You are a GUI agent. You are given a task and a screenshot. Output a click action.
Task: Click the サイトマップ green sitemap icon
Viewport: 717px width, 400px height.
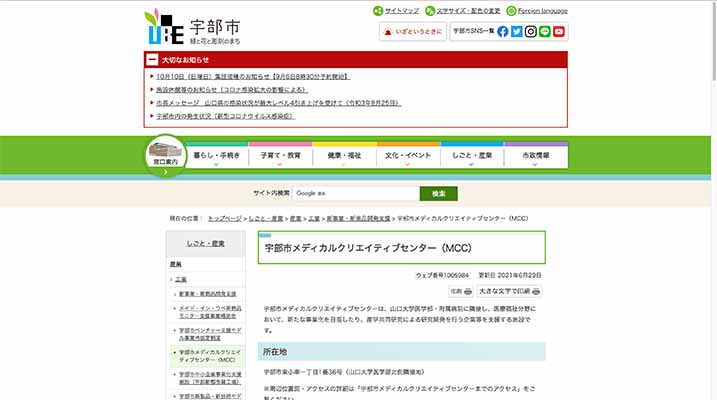(x=378, y=11)
